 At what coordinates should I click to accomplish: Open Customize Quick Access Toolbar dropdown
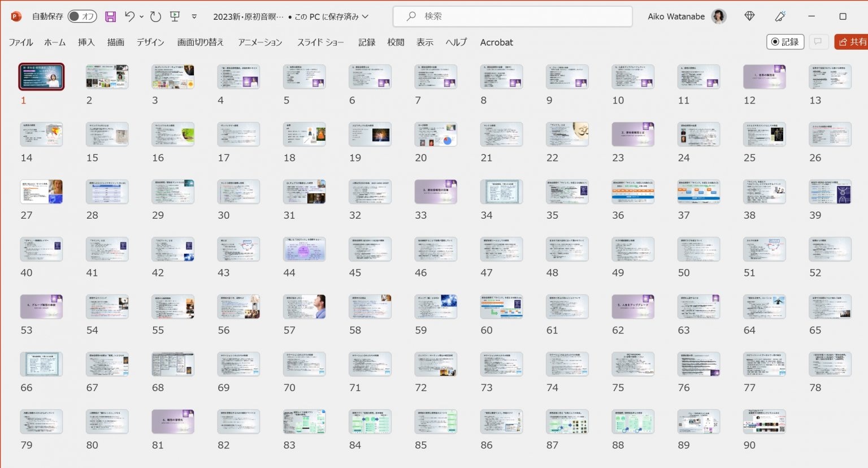tap(194, 16)
